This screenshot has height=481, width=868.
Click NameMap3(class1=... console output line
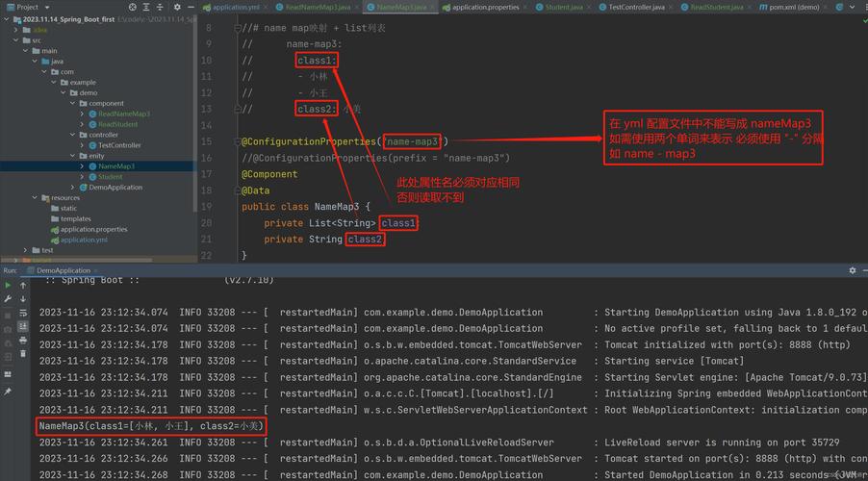151,426
